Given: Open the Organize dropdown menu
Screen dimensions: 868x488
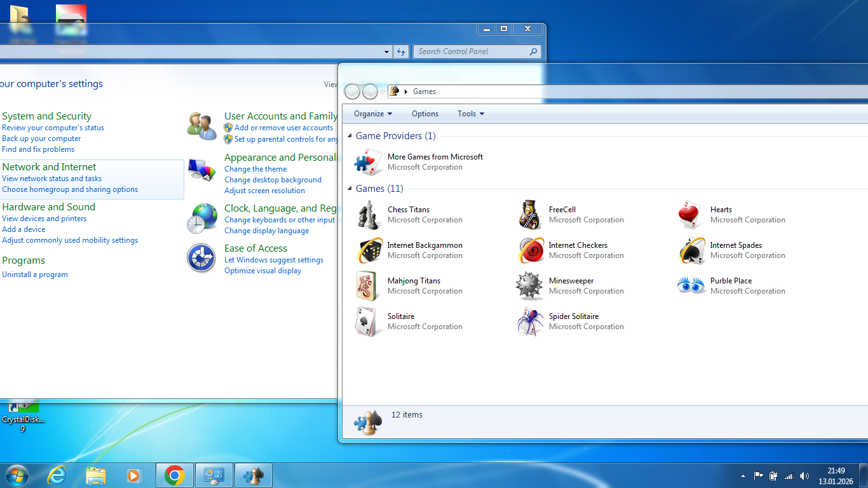Looking at the screenshot, I should click(x=373, y=114).
